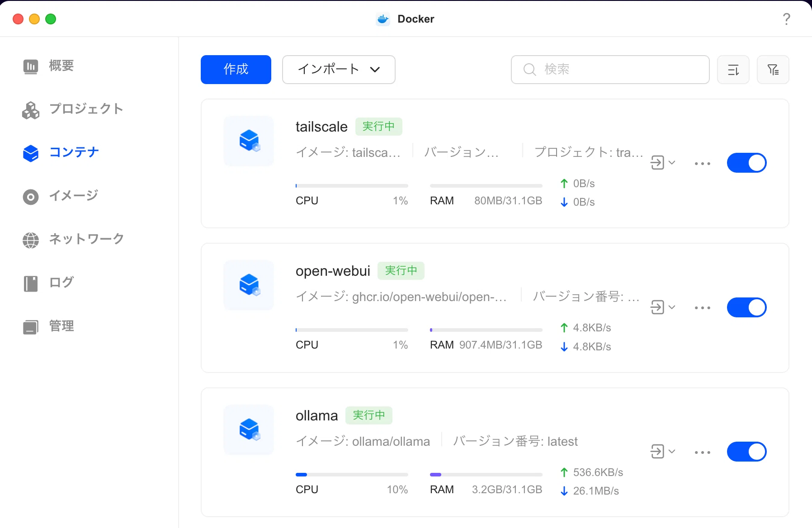The image size is (812, 528).
Task: Click the コンテナ blue box icon
Action: (31, 153)
